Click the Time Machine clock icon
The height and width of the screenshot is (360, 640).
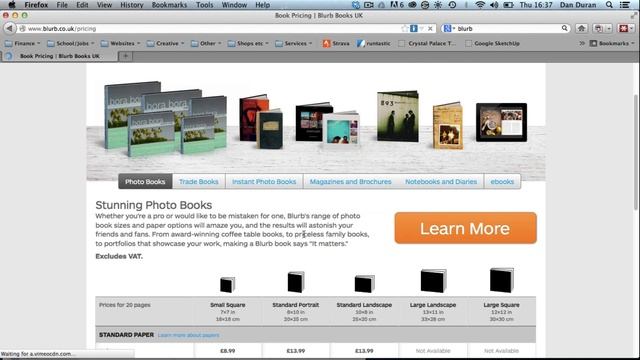452,5
